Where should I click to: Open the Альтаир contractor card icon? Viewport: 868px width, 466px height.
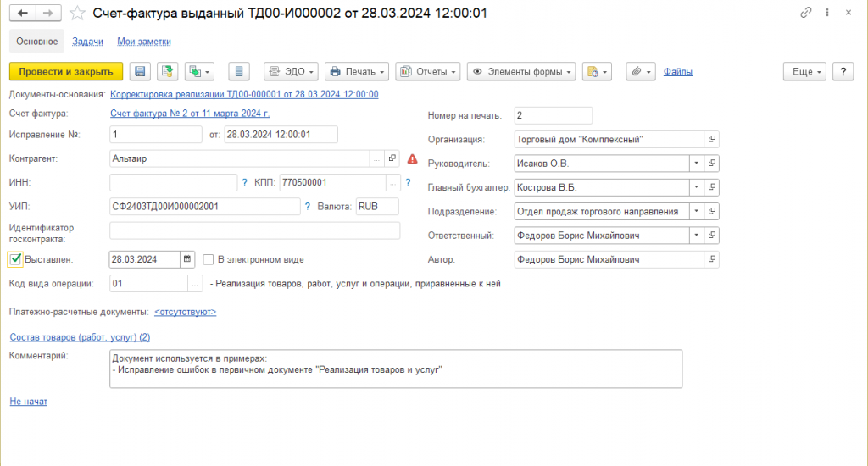[x=392, y=158]
